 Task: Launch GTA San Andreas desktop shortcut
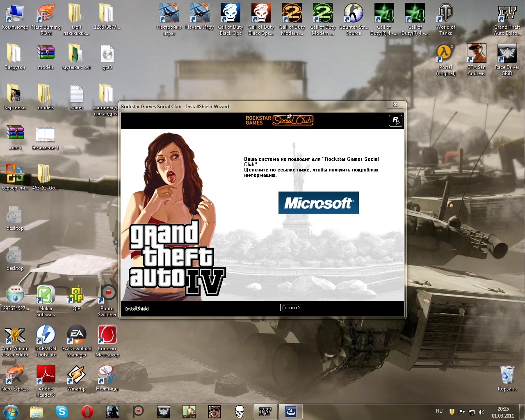pos(477,59)
